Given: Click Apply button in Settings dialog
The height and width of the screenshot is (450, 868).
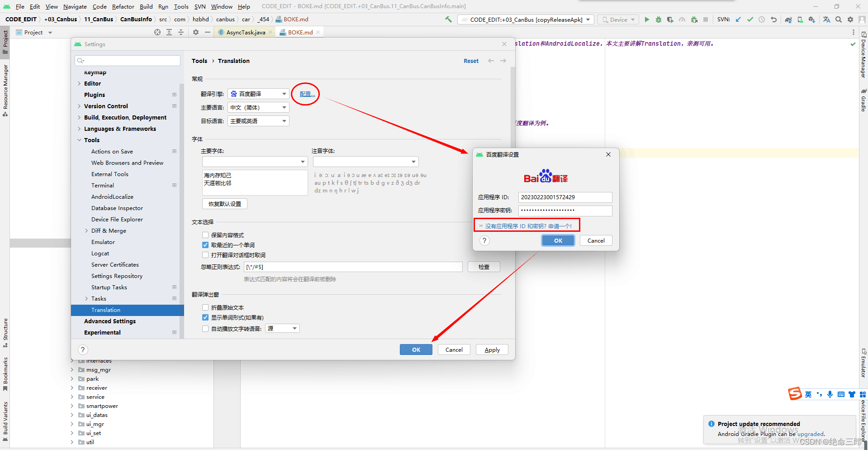Looking at the screenshot, I should pyautogui.click(x=492, y=349).
